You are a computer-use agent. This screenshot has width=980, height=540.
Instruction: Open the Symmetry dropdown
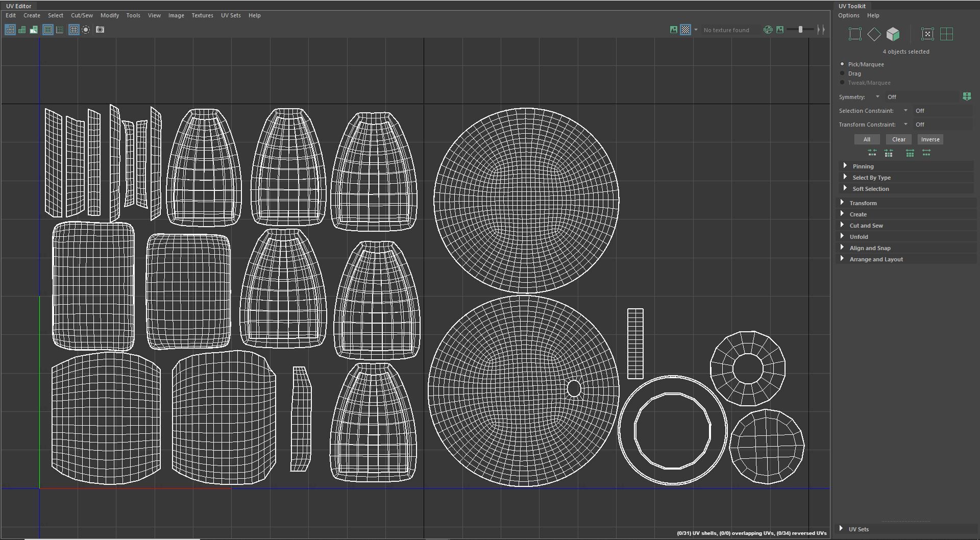click(x=878, y=96)
